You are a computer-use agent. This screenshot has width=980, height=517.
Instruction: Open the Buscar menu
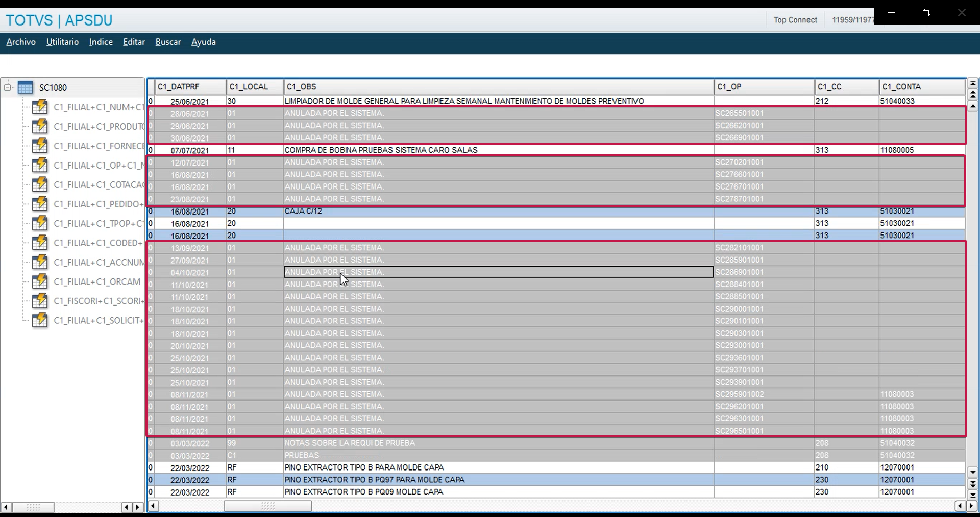coord(168,42)
